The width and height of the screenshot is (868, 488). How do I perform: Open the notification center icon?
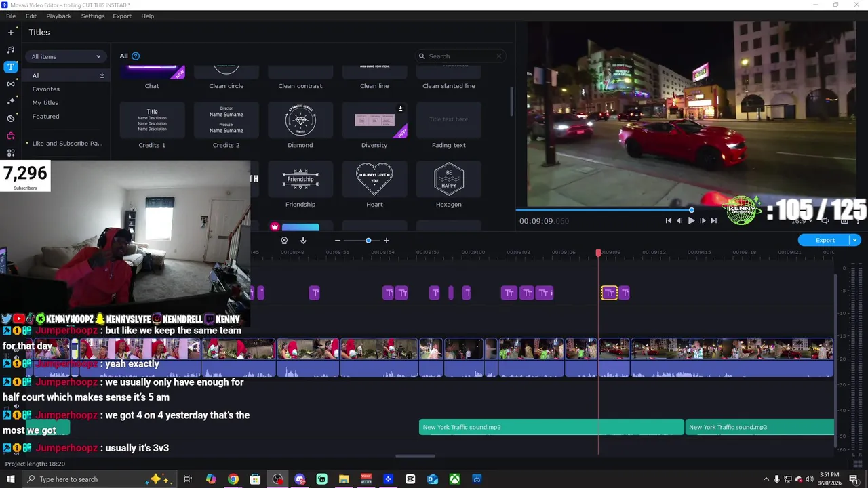pyautogui.click(x=854, y=479)
